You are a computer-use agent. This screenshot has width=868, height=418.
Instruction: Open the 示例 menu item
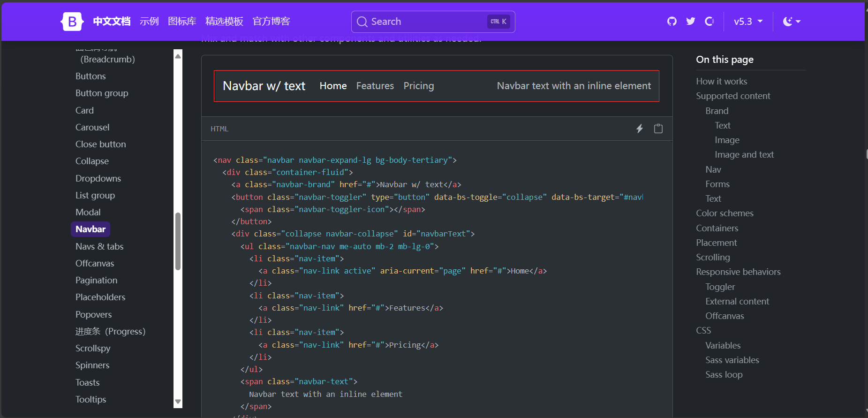pos(149,22)
